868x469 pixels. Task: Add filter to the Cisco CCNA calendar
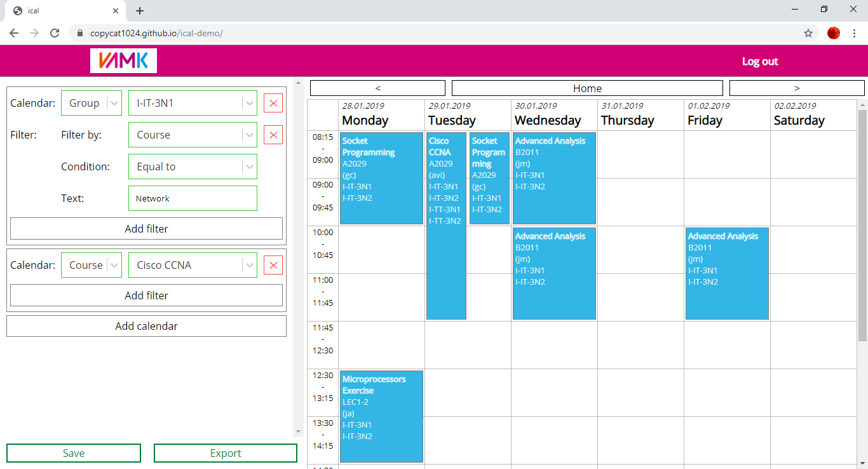[146, 296]
